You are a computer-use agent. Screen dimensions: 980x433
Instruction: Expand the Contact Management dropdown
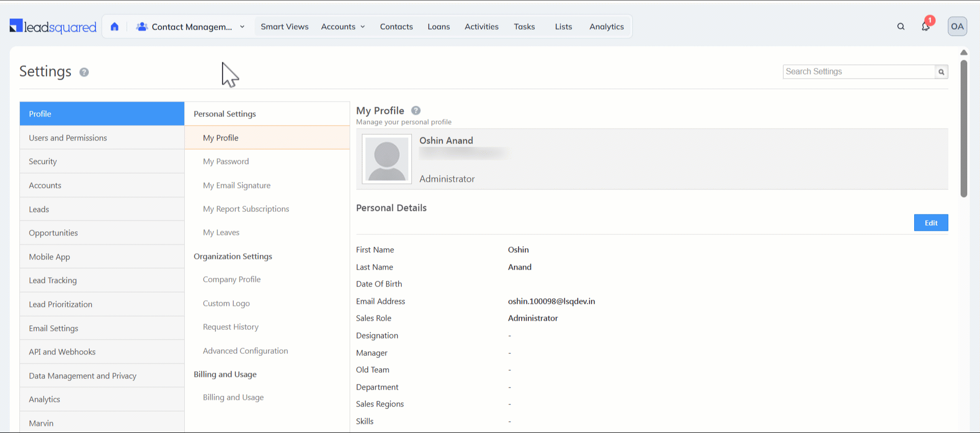point(242,27)
